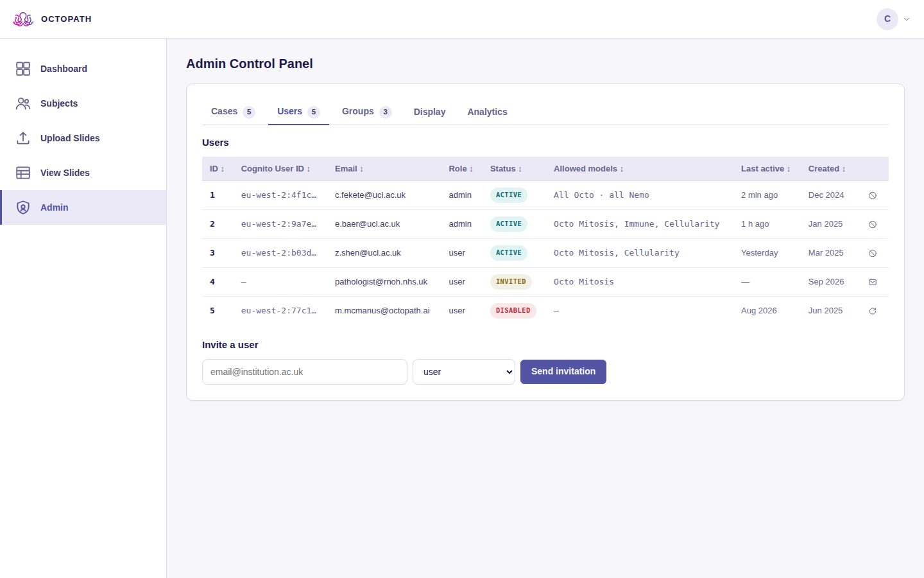The image size is (924, 578).
Task: Focus the invite email input field
Action: (x=305, y=372)
